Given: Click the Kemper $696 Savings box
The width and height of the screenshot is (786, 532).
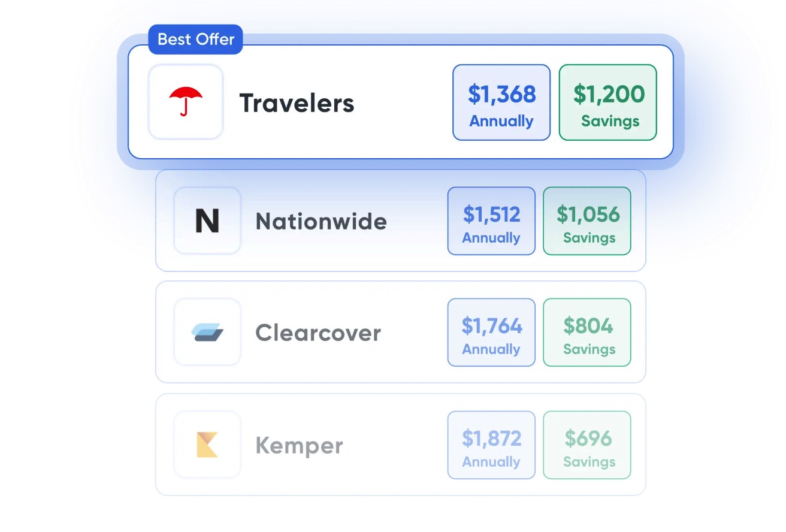Looking at the screenshot, I should [587, 445].
